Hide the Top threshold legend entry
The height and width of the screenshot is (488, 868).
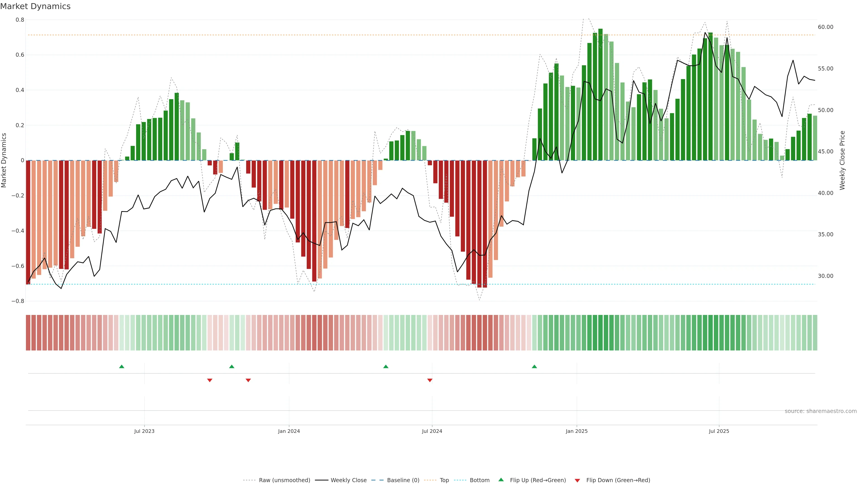(444, 480)
